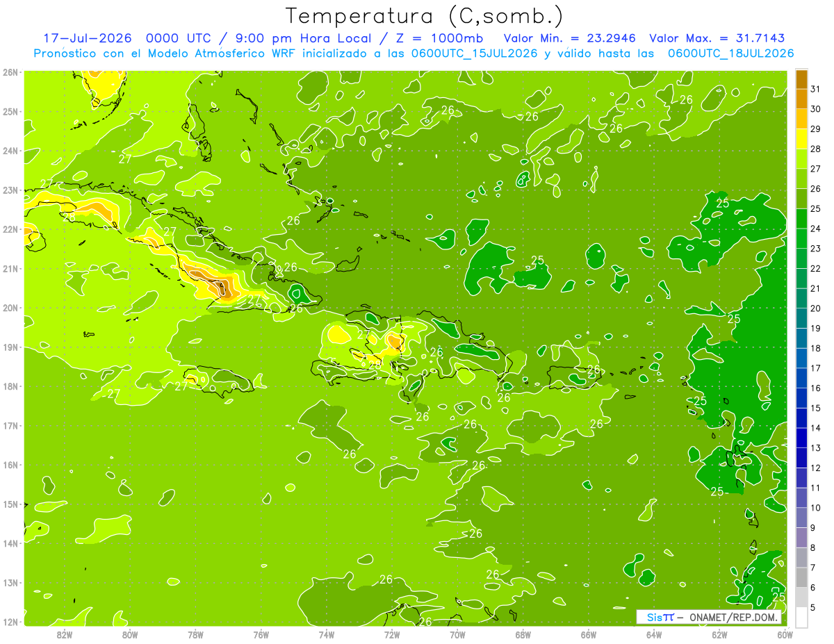Image resolution: width=834 pixels, height=644 pixels.
Task: Click the "12N" latitude label
Action: (10, 622)
